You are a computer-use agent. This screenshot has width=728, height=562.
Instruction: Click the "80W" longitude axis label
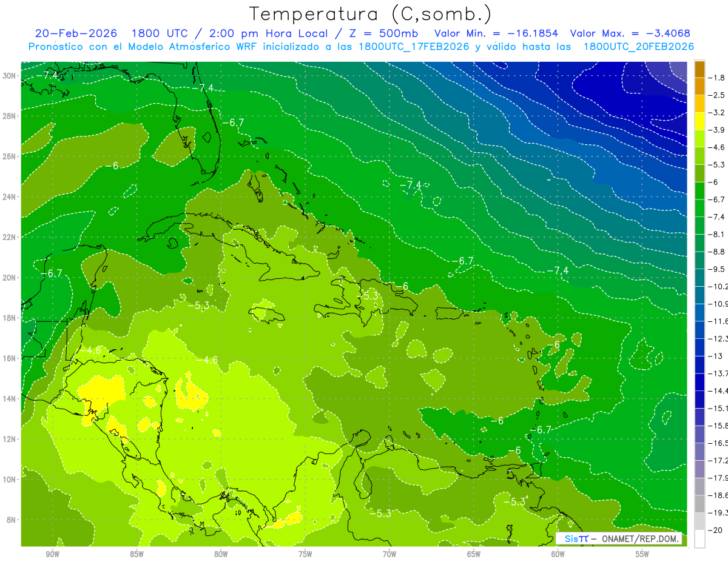221,555
